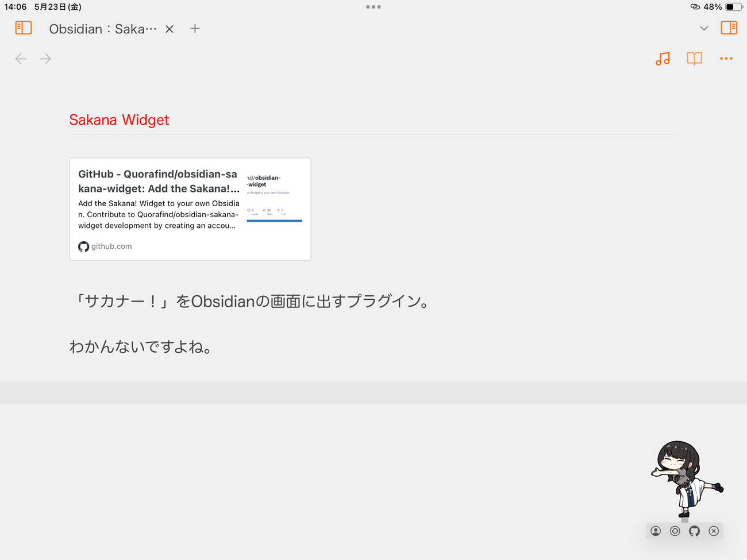747x560 pixels.
Task: Click the three-dot multitasking indicator at top
Action: tap(373, 7)
